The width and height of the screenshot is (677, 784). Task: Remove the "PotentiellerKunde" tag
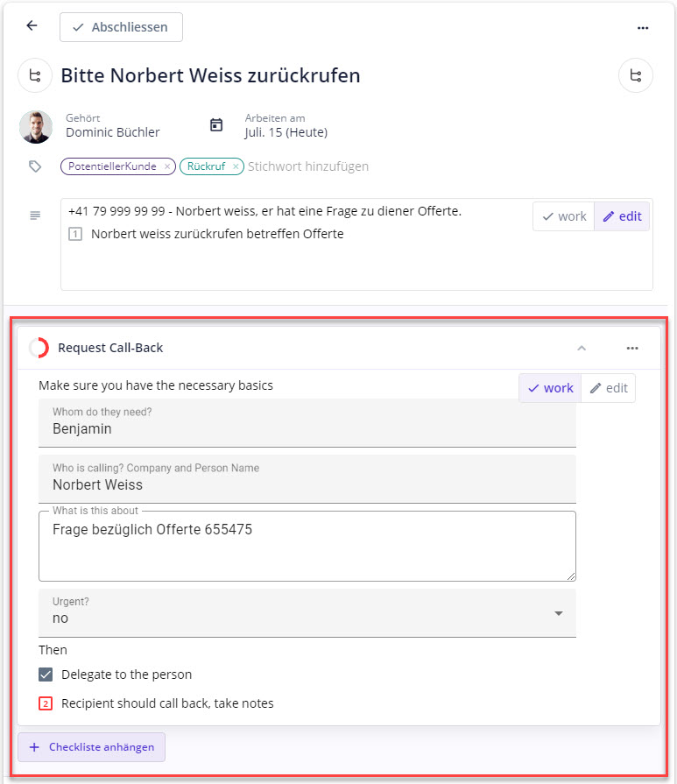pyautogui.click(x=166, y=166)
